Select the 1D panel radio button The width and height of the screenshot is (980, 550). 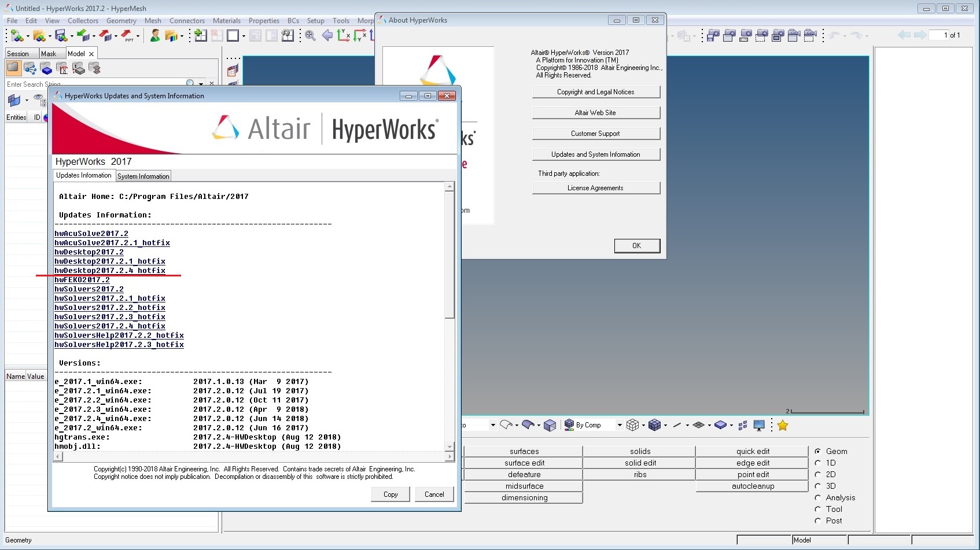tap(817, 463)
